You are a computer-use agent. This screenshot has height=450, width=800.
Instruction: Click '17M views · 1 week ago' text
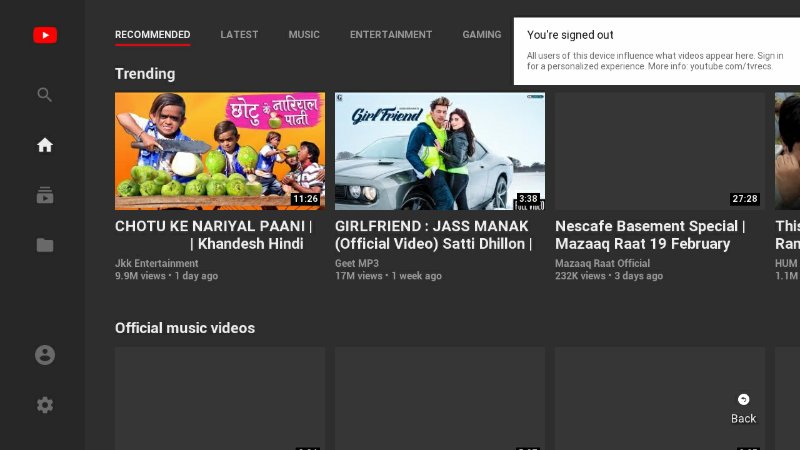pyautogui.click(x=388, y=276)
